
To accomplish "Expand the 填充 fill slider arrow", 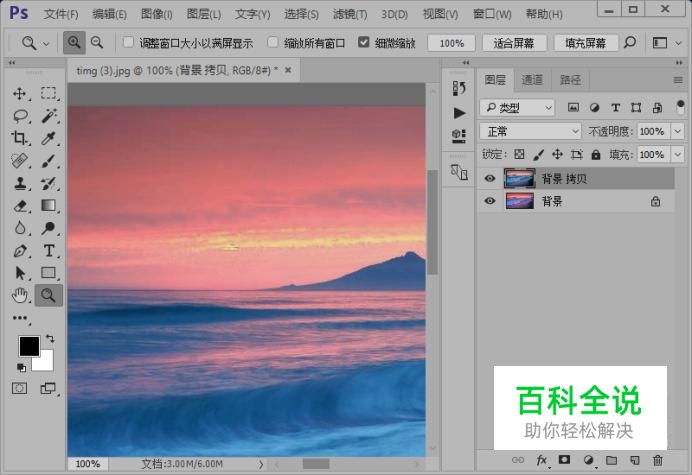I will tap(677, 155).
